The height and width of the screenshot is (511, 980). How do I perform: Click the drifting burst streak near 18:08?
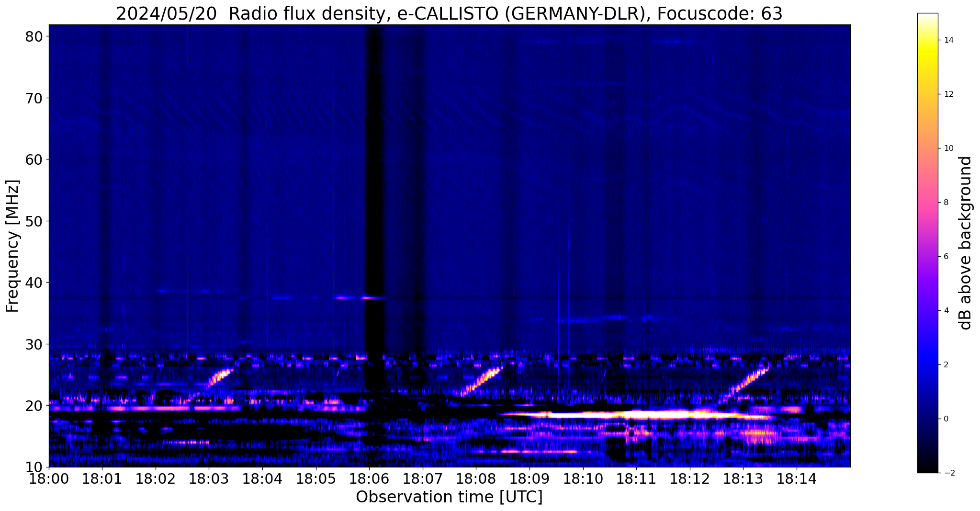pyautogui.click(x=481, y=382)
